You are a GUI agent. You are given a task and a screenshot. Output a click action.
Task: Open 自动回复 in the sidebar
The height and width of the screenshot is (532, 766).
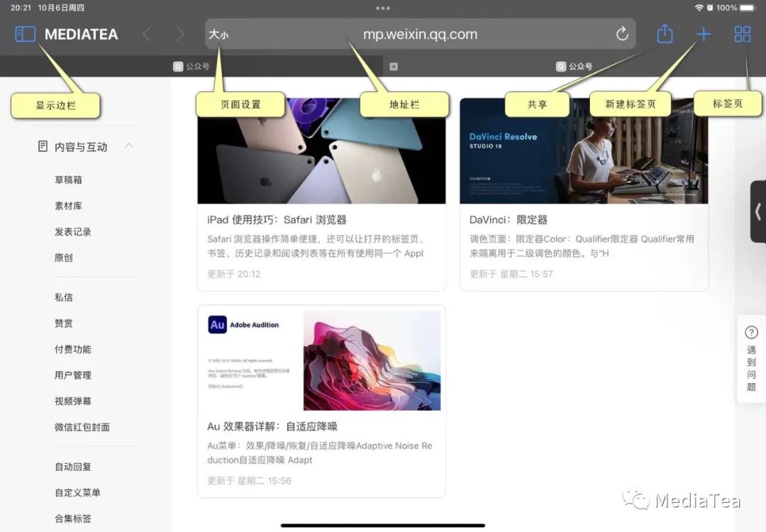click(73, 467)
